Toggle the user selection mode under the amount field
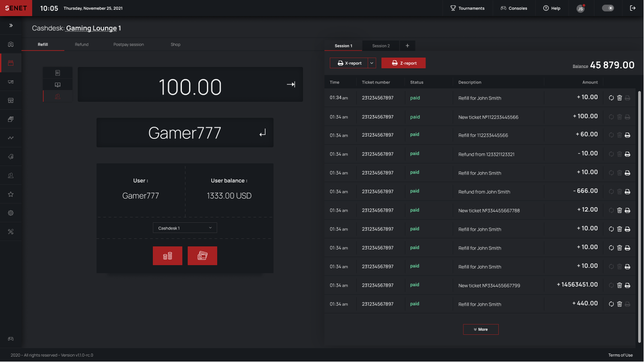Viewport: 644px width, 362px height. [x=57, y=96]
